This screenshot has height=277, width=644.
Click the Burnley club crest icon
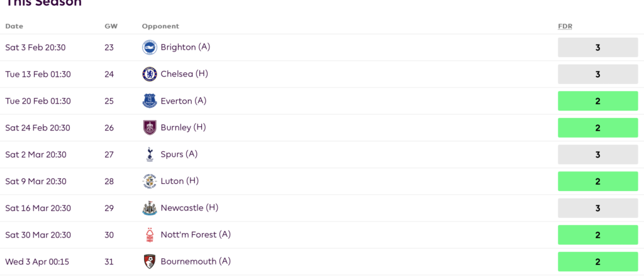pos(150,128)
